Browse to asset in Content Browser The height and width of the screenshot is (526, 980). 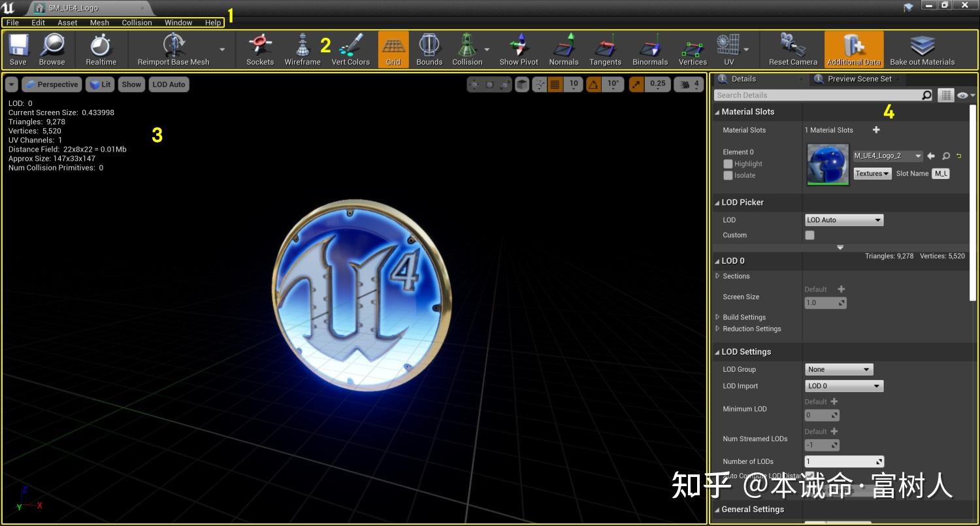pos(52,50)
